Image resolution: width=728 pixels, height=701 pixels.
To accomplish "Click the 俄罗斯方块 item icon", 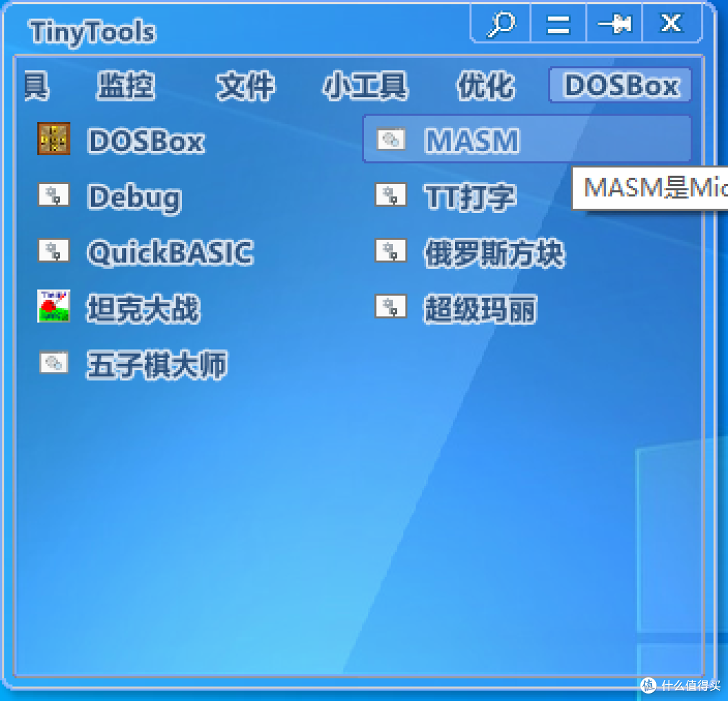I will coord(391,251).
